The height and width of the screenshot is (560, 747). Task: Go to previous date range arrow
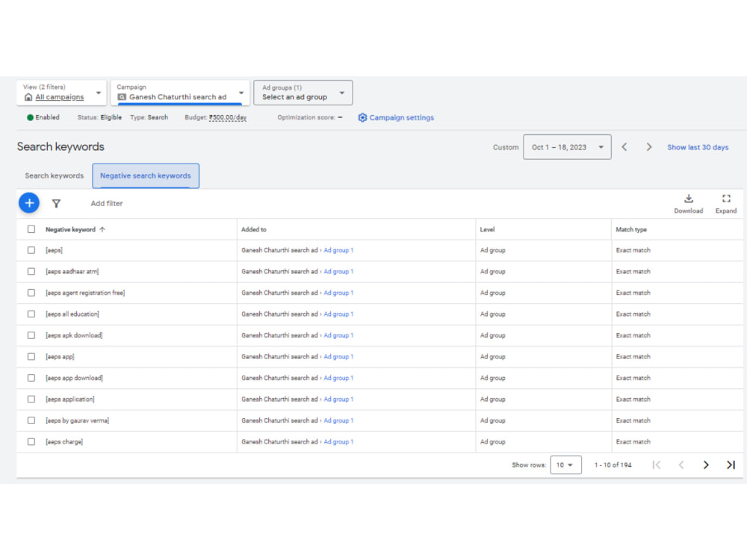[624, 147]
